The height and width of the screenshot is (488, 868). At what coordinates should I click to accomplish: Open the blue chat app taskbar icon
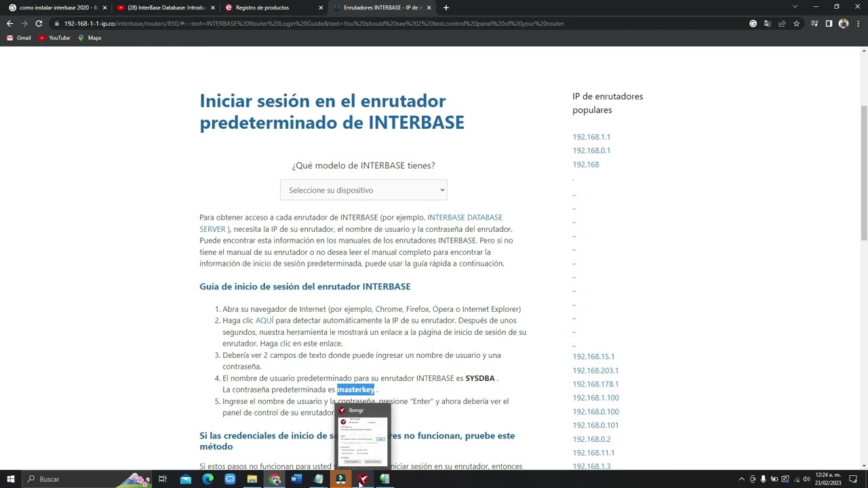coord(230,479)
